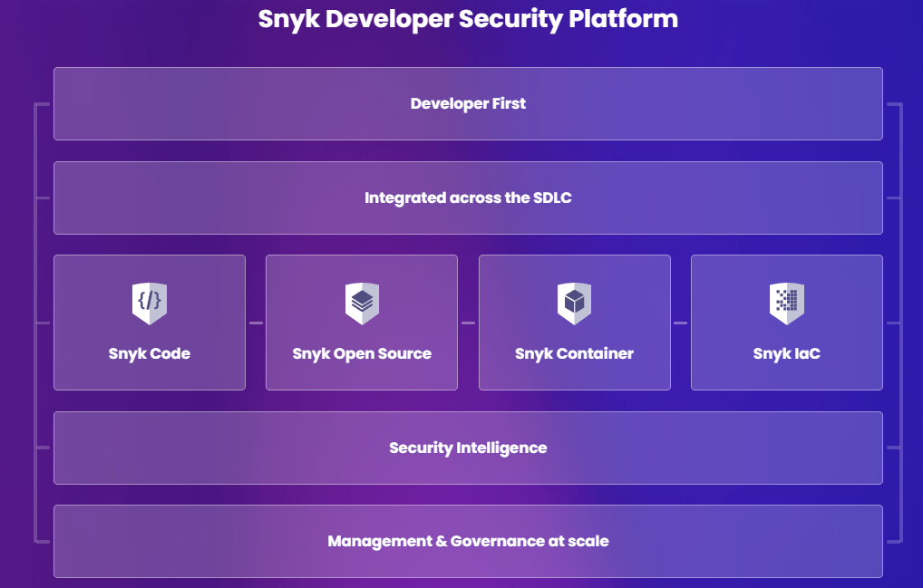Select Management & Governance at scale panel
The image size is (923, 588).
468,541
